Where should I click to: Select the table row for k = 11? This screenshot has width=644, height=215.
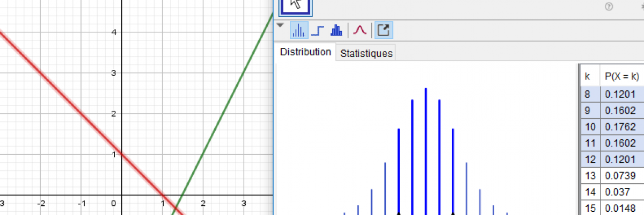click(612, 143)
